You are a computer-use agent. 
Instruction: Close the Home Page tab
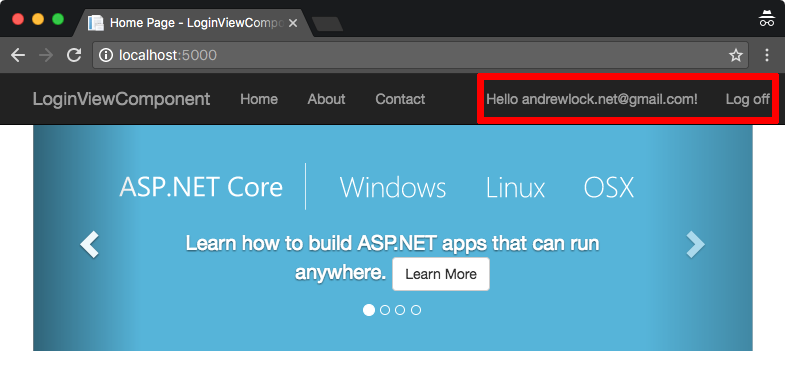(293, 23)
